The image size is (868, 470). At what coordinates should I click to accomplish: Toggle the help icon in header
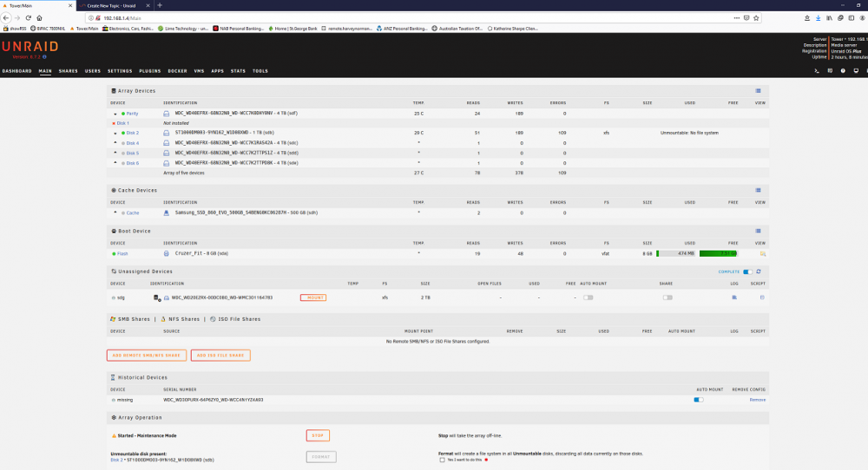coord(843,71)
